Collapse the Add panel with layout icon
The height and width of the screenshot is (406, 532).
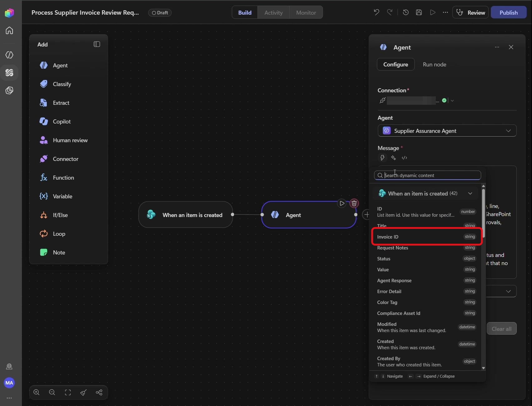click(x=97, y=44)
